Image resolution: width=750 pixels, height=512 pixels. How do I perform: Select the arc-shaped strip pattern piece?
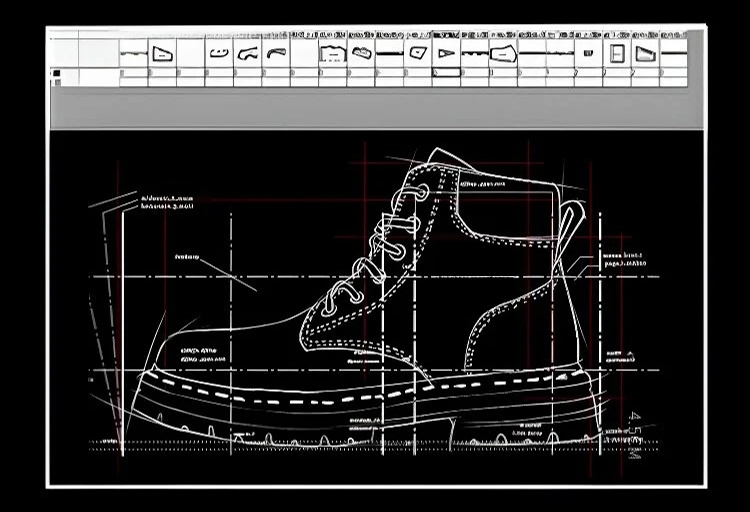point(276,53)
